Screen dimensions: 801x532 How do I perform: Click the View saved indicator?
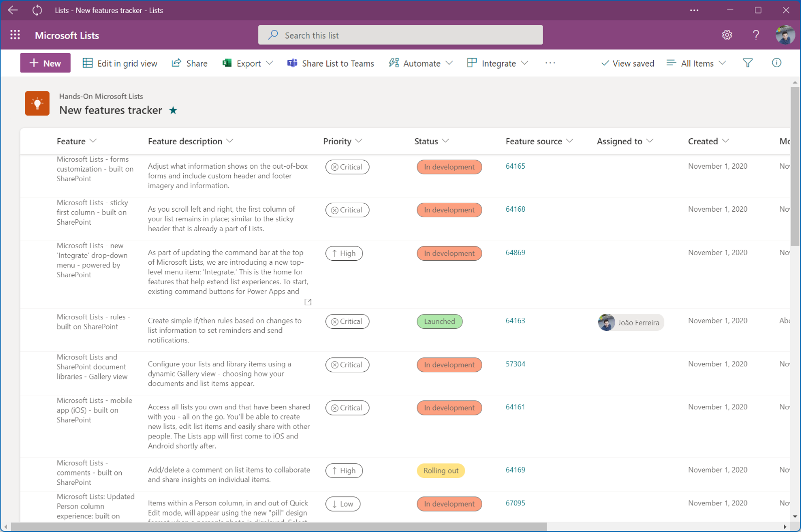(628, 63)
